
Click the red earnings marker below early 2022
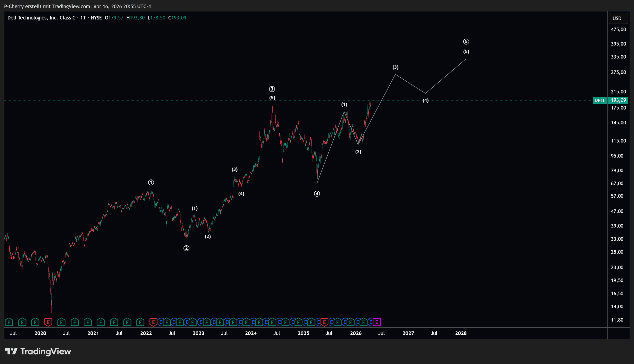(153, 322)
